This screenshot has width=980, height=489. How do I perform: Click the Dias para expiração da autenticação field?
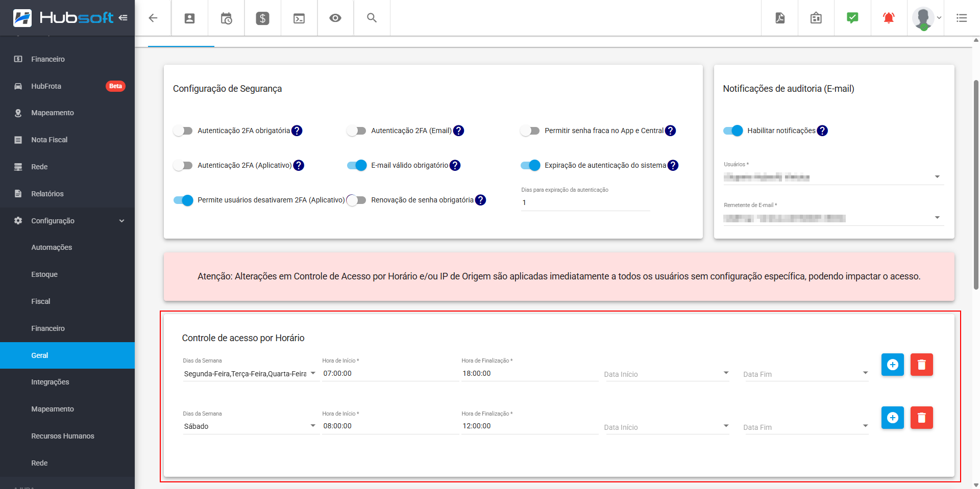(585, 203)
